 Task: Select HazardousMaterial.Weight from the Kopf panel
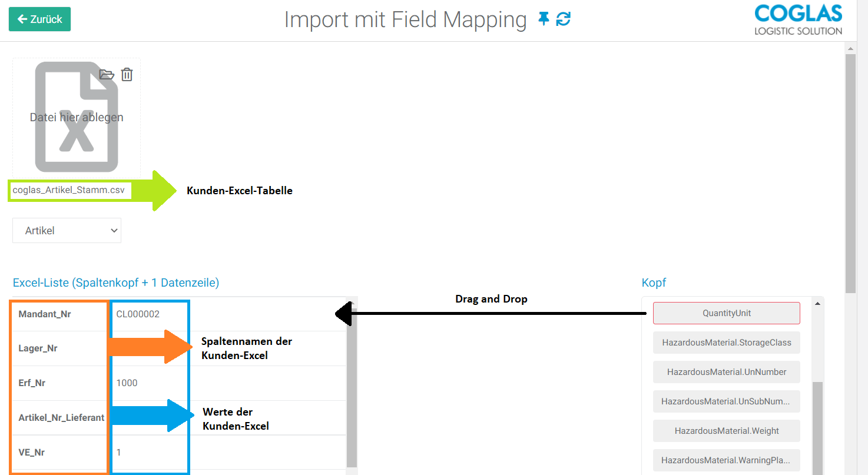click(x=726, y=430)
